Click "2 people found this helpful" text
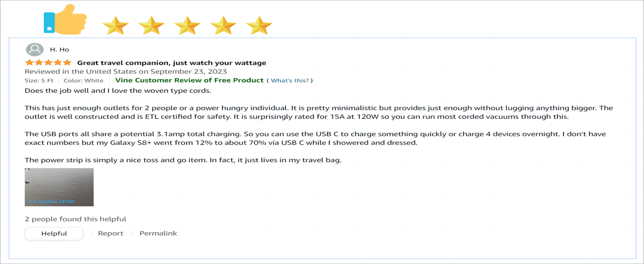 [x=75, y=219]
